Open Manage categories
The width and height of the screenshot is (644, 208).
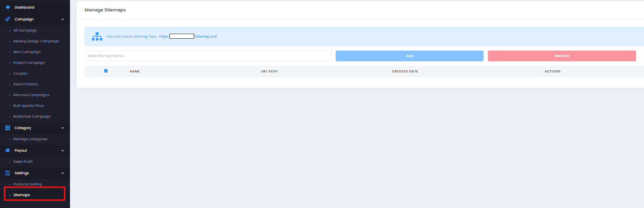click(x=31, y=139)
